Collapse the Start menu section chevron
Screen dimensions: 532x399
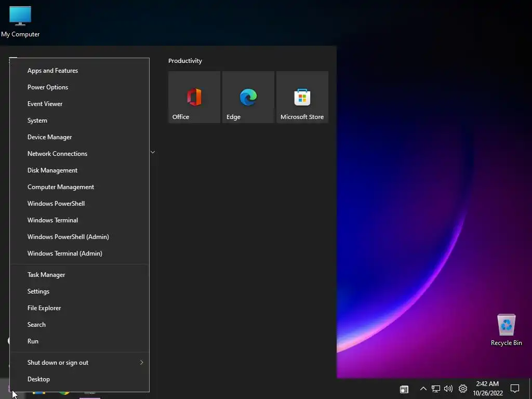[153, 152]
